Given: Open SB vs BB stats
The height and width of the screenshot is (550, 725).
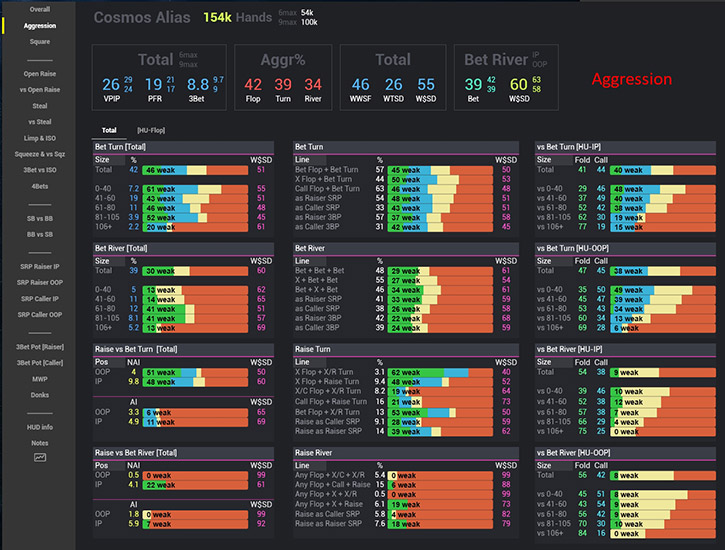Looking at the screenshot, I should [39, 217].
